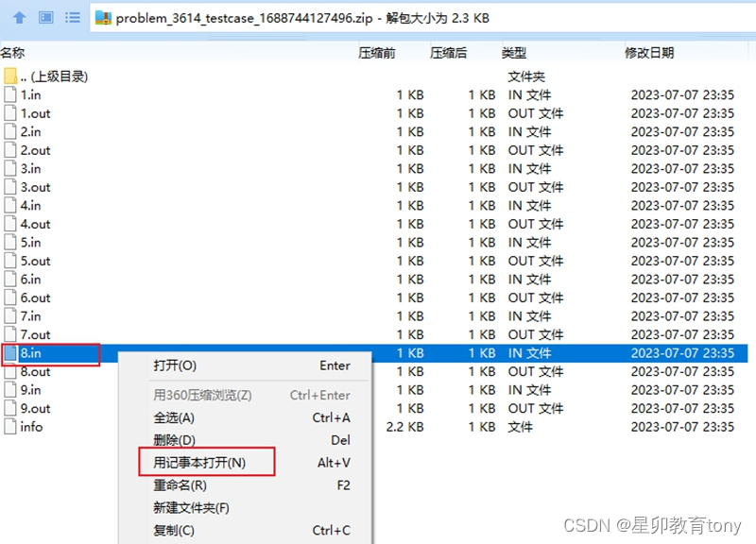756x544 pixels.
Task: Click the archive path address field
Action: pos(422,18)
